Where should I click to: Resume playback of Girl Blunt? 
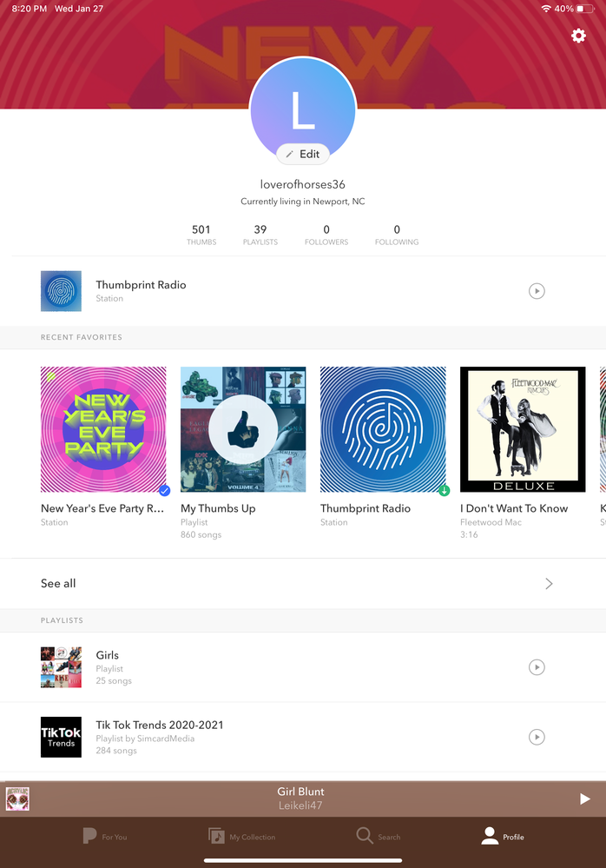pyautogui.click(x=585, y=798)
